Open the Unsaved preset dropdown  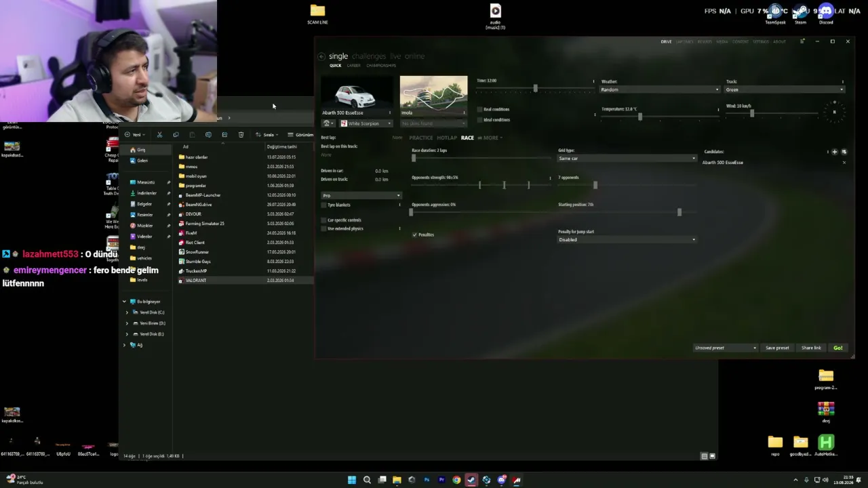coord(725,348)
